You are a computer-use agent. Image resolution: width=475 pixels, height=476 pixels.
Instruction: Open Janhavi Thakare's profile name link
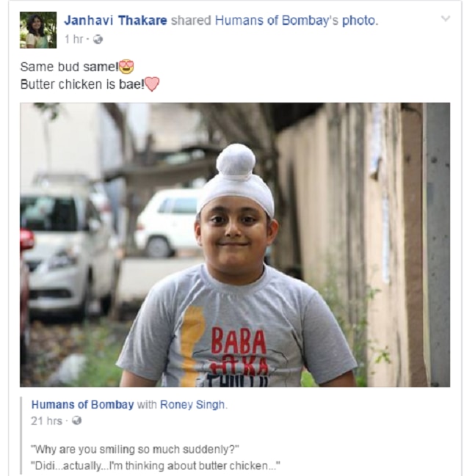(115, 21)
